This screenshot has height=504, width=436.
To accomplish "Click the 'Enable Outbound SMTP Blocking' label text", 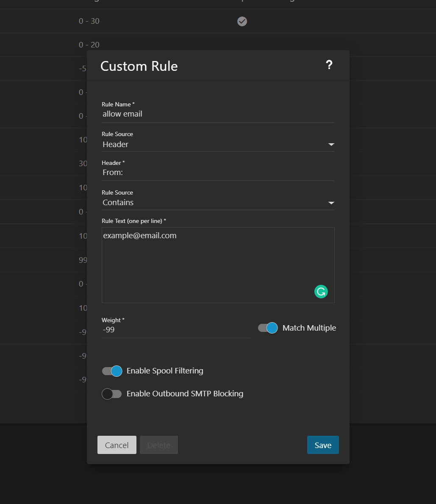I will [x=185, y=394].
